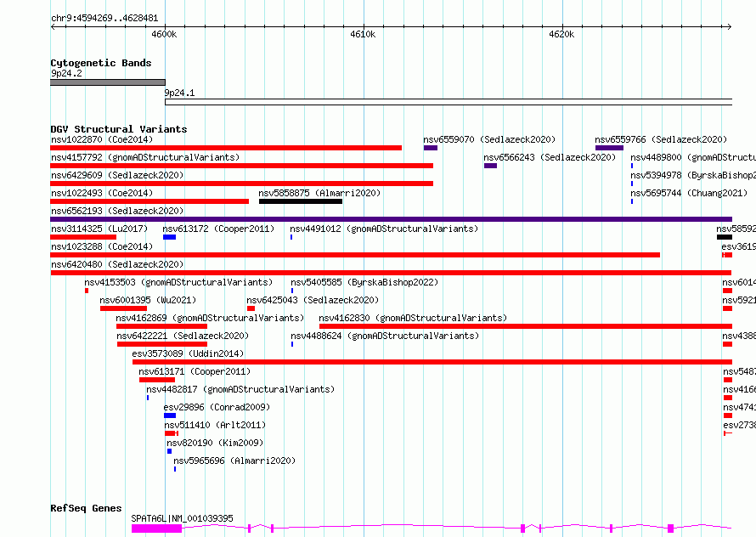The image size is (756, 537).
Task: Click the nsv5695744 (Chuang2021) label
Action: click(x=689, y=193)
